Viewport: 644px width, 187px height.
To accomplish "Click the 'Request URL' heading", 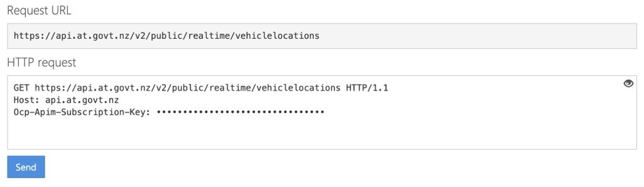I will point(39,11).
